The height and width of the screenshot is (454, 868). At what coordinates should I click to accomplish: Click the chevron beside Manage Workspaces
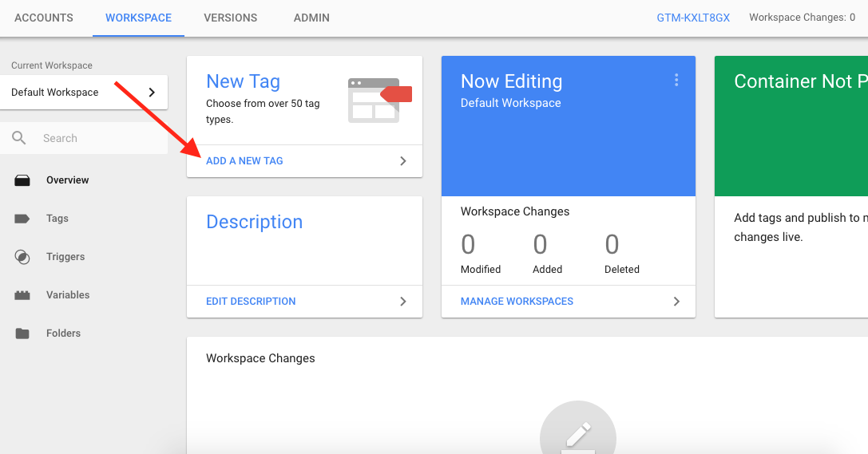(x=676, y=302)
